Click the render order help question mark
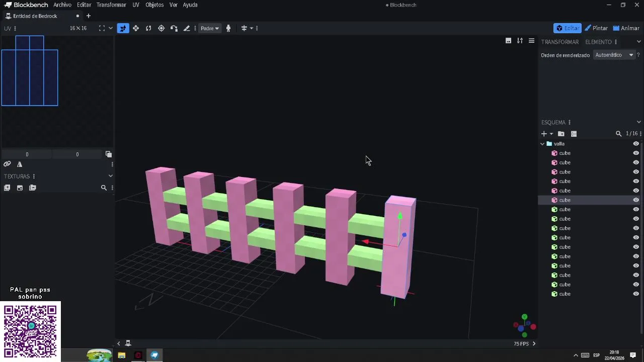Image resolution: width=644 pixels, height=362 pixels. (x=638, y=55)
